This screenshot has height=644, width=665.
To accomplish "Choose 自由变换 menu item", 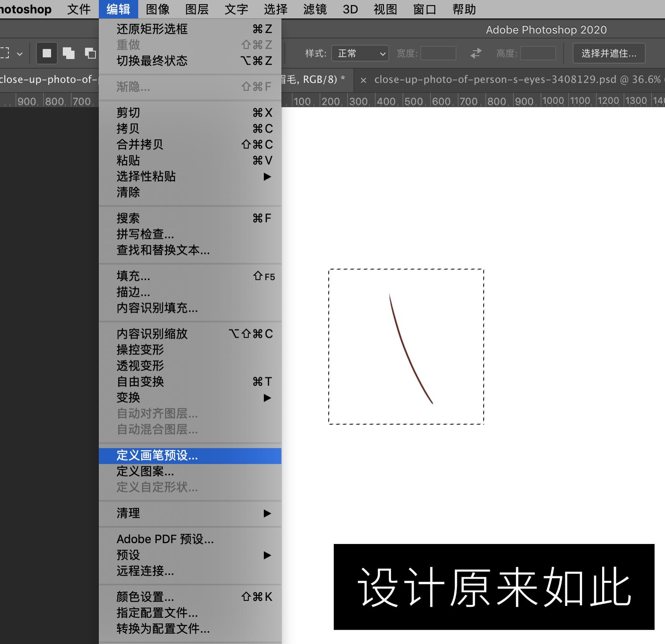I will point(190,382).
